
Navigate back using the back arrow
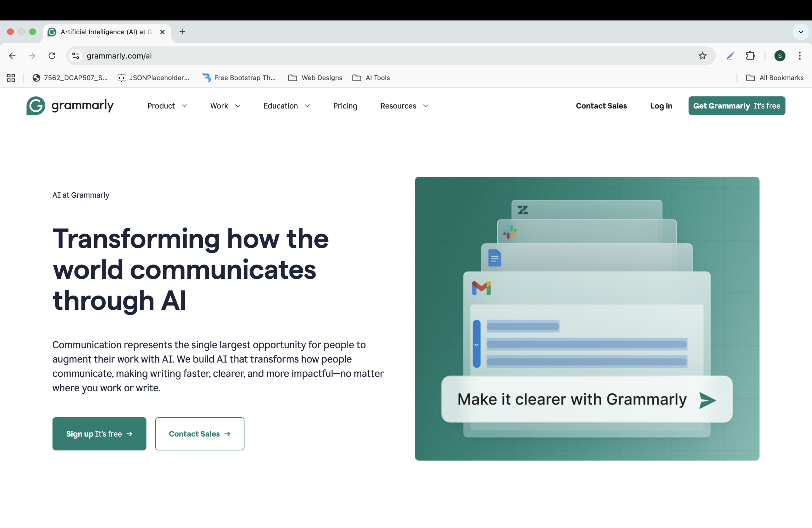click(12, 55)
